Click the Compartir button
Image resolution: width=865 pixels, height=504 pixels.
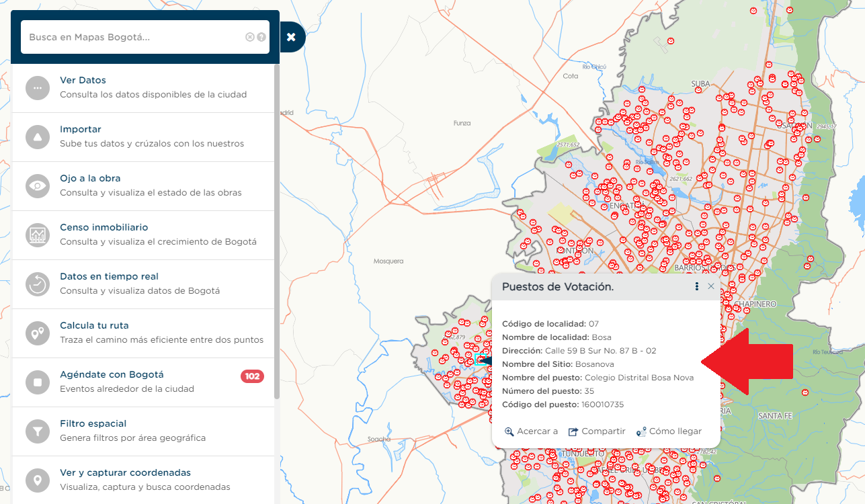click(x=596, y=431)
